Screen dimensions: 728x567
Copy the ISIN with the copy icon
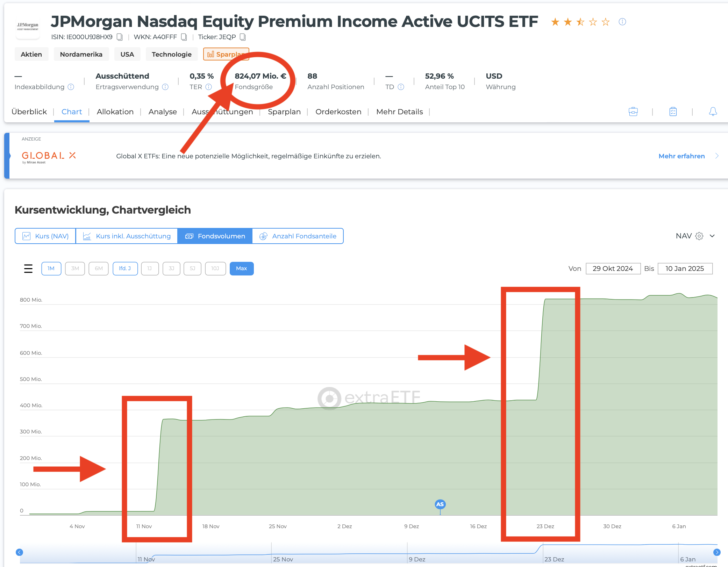click(120, 37)
